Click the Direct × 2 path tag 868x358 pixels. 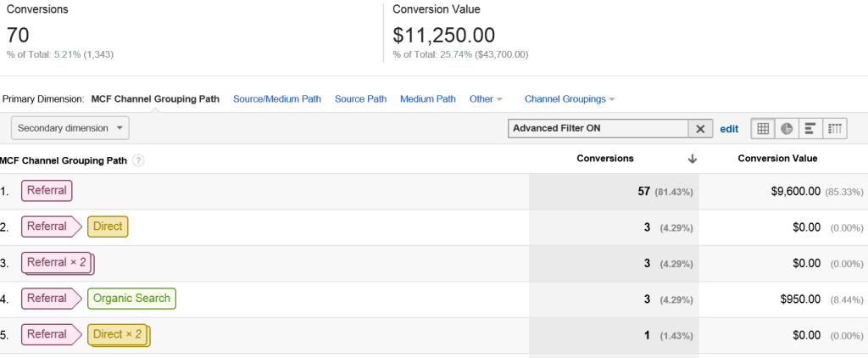point(119,335)
